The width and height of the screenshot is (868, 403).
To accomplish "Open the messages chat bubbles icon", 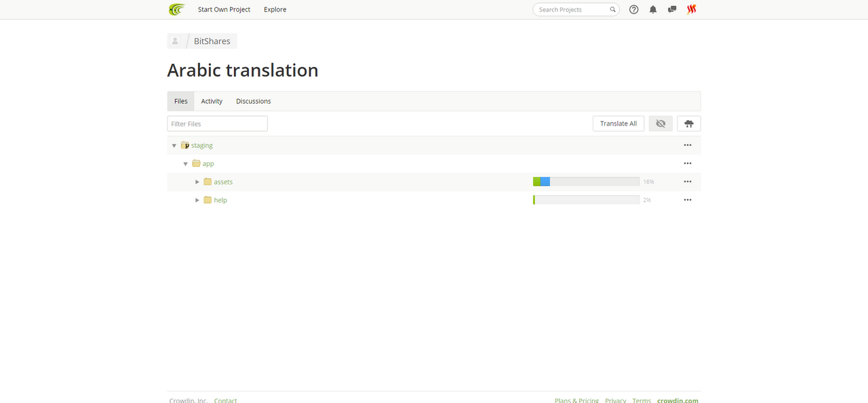I will tap(672, 9).
